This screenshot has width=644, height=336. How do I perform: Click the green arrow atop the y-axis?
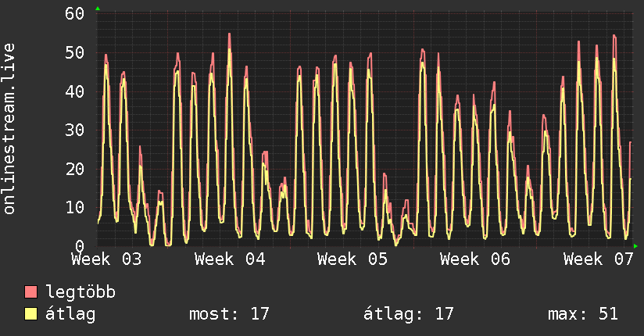point(98,9)
